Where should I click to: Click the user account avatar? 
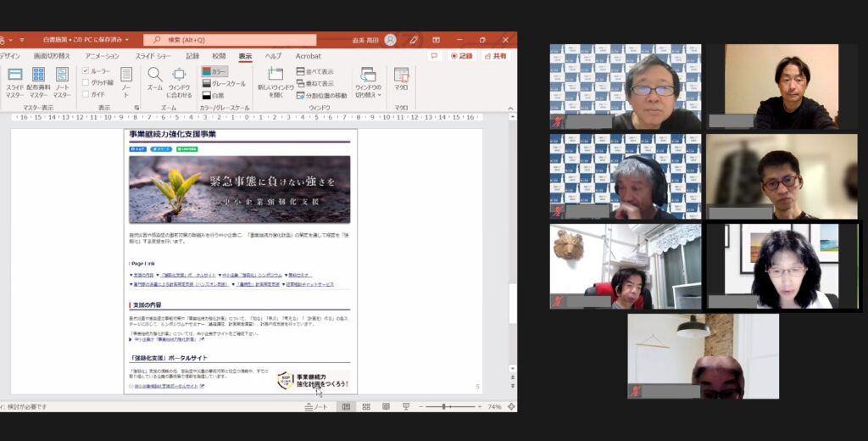point(390,40)
